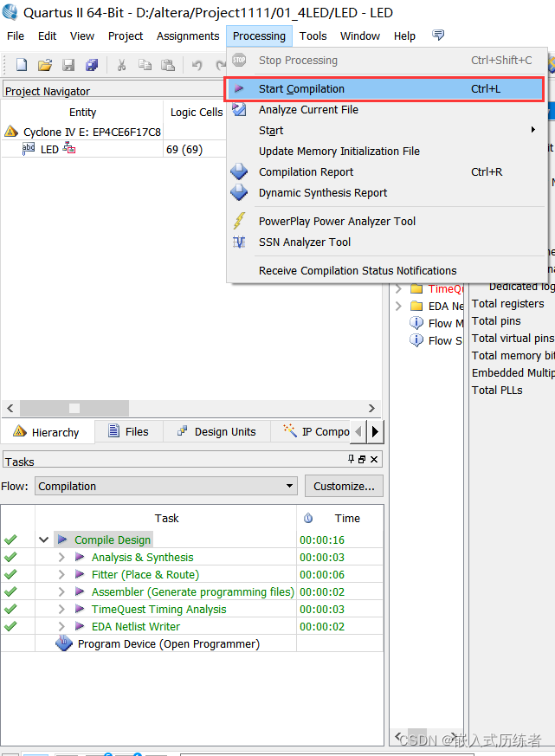Click the Total registers row label
555x756 pixels.
pyautogui.click(x=507, y=303)
